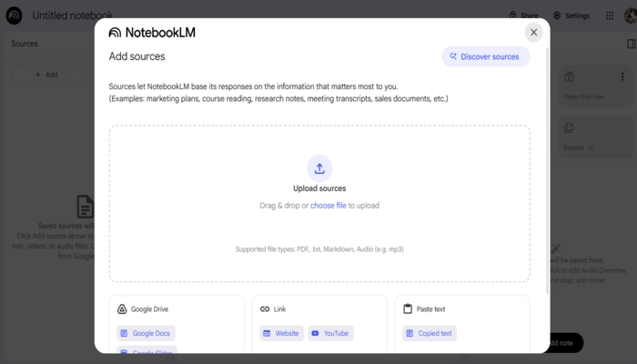Close the Add sources dialog

click(533, 33)
